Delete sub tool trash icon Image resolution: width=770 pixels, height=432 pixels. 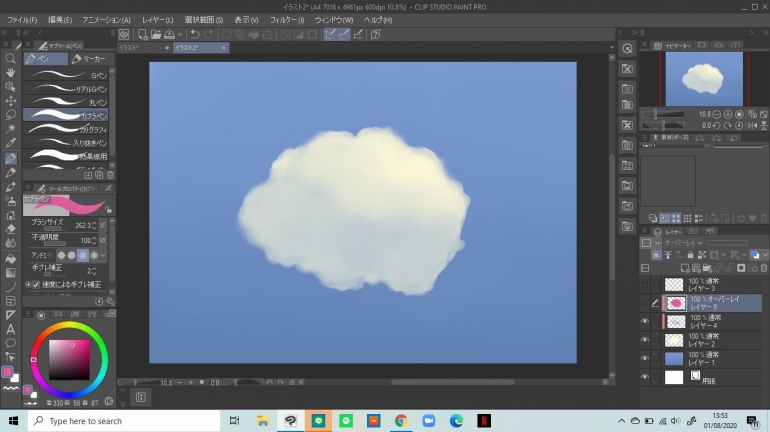(110, 175)
